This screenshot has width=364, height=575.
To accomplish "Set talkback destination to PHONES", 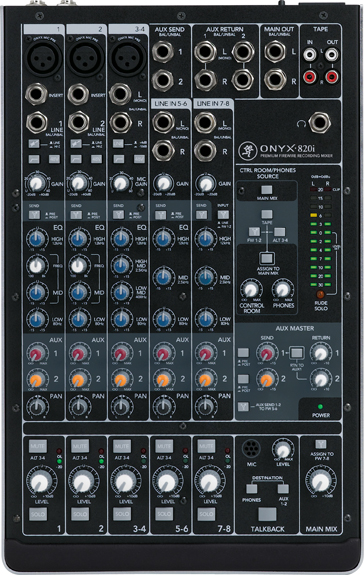I will (251, 488).
